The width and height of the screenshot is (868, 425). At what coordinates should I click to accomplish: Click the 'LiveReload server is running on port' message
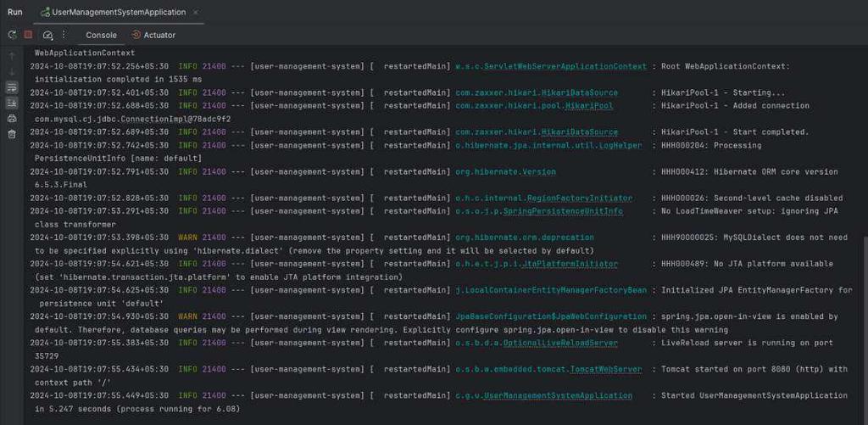tap(747, 343)
